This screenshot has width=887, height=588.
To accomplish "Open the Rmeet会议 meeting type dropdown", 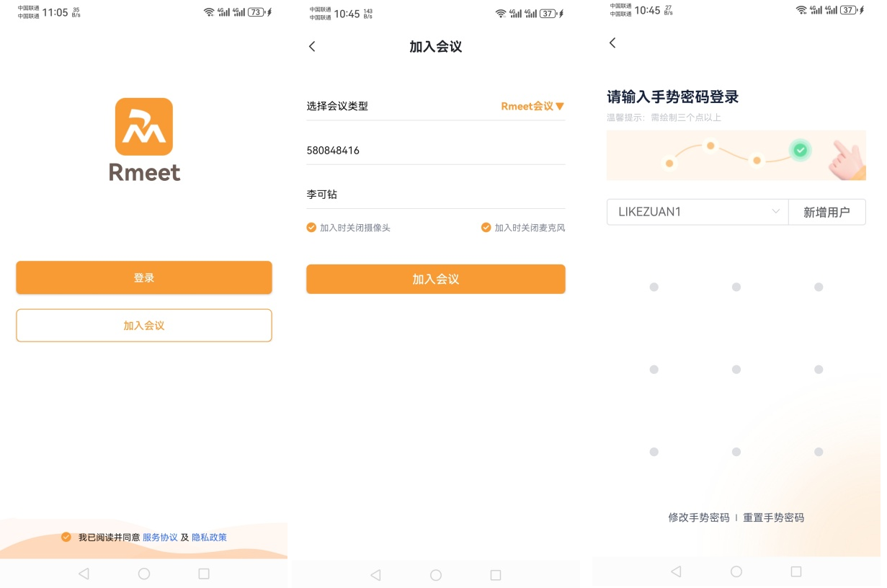I will [x=532, y=107].
